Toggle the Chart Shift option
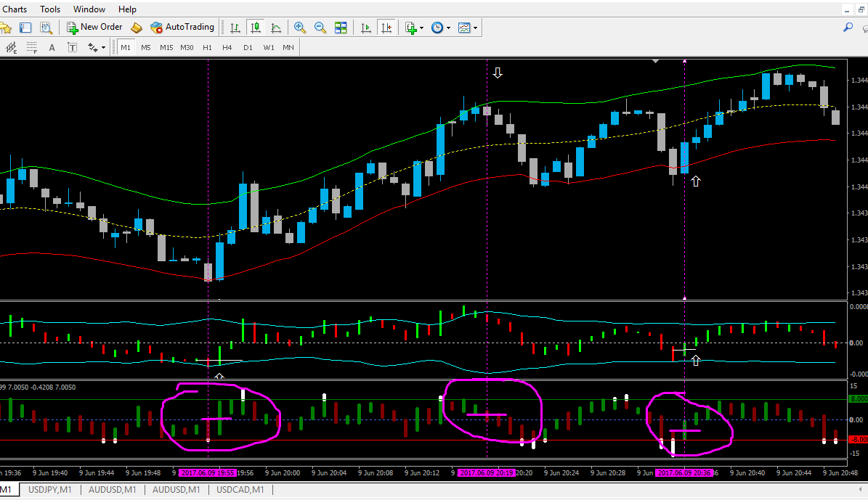The image size is (868, 500). click(x=386, y=28)
